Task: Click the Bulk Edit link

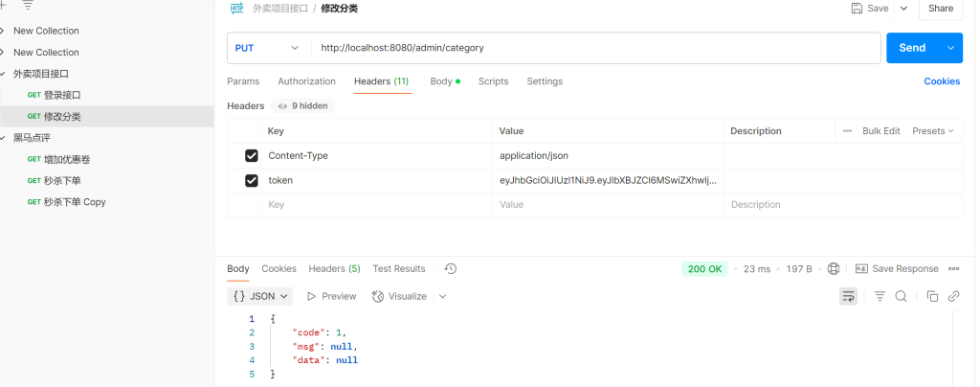Action: 880,131
